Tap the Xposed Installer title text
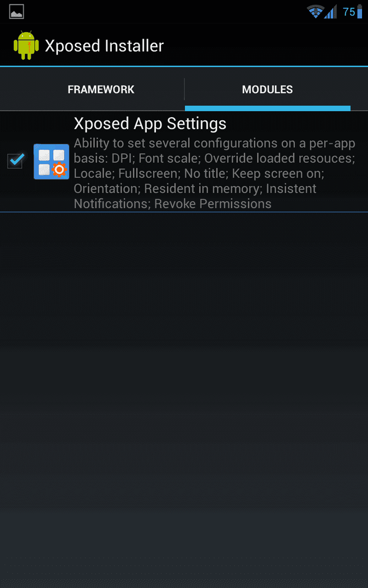368x588 pixels. [x=104, y=46]
